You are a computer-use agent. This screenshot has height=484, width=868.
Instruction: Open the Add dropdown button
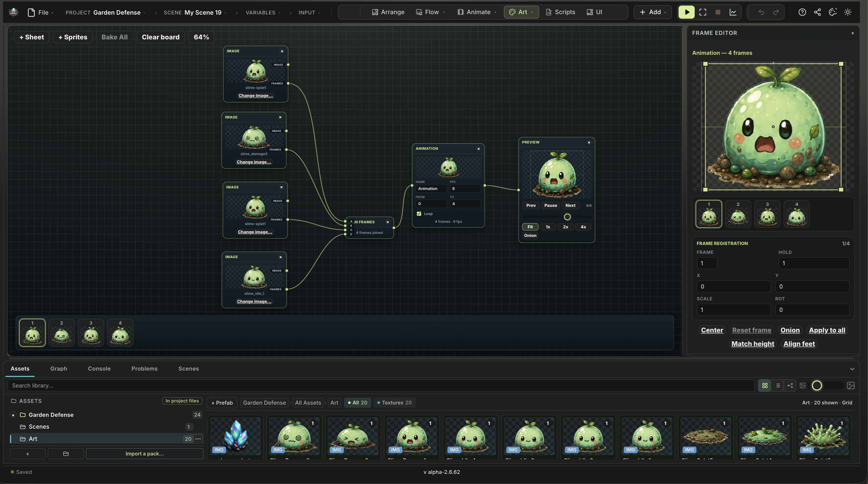[653, 12]
